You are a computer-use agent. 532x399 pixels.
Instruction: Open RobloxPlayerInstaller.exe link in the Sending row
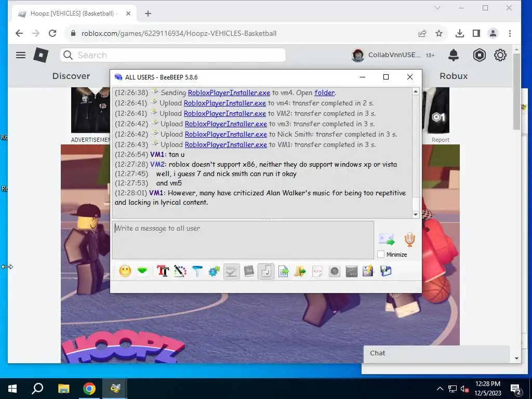(x=229, y=92)
